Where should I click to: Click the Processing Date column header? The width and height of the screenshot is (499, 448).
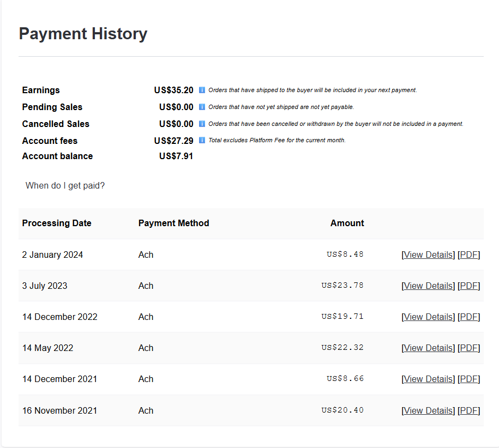coord(57,223)
